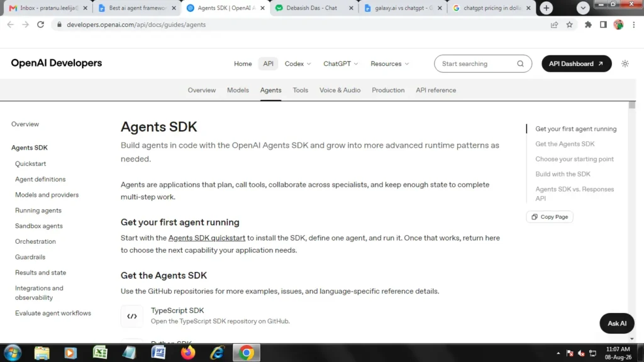
Task: Close the chatgpt pricing tab
Action: click(528, 8)
